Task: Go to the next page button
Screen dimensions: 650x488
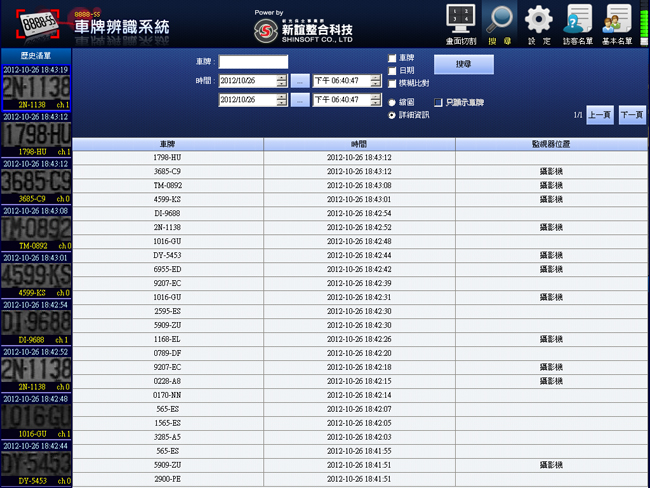Action: pyautogui.click(x=632, y=115)
